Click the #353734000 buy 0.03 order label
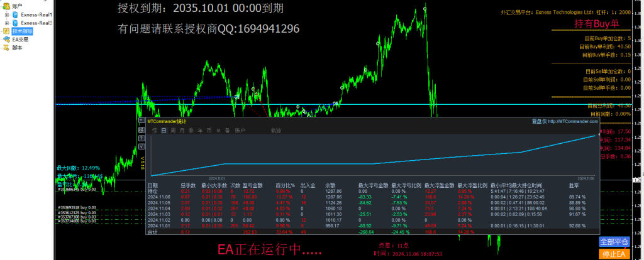The width and height of the screenshot is (644, 260). tap(77, 221)
